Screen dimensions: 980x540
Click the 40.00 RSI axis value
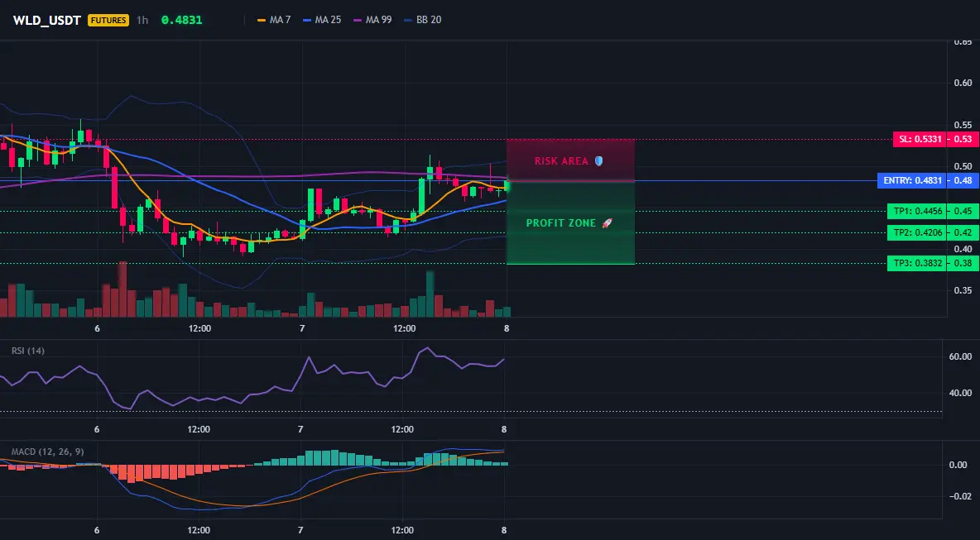tap(961, 393)
